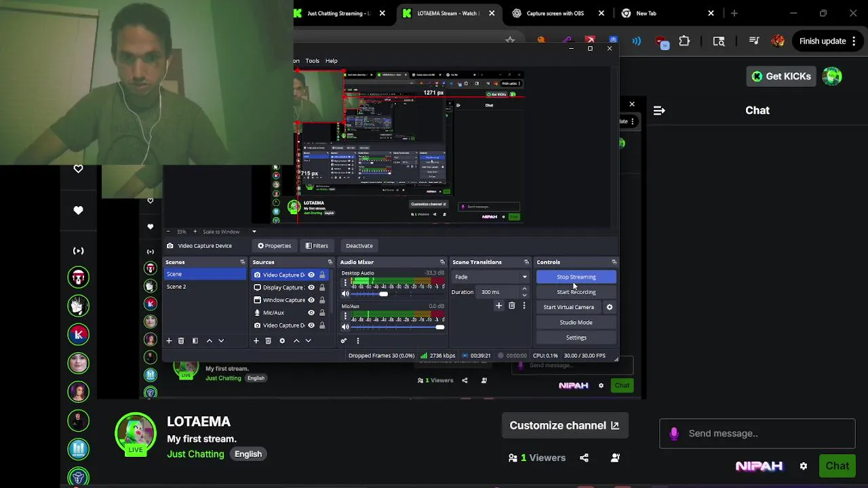This screenshot has height=488, width=868.
Task: Adjust the Duration 300 ms stepper arrows
Action: click(524, 292)
